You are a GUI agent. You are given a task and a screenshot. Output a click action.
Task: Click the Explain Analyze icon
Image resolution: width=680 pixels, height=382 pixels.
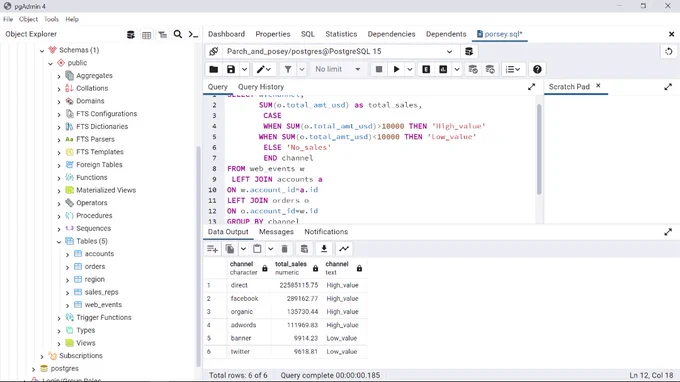pyautogui.click(x=443, y=69)
